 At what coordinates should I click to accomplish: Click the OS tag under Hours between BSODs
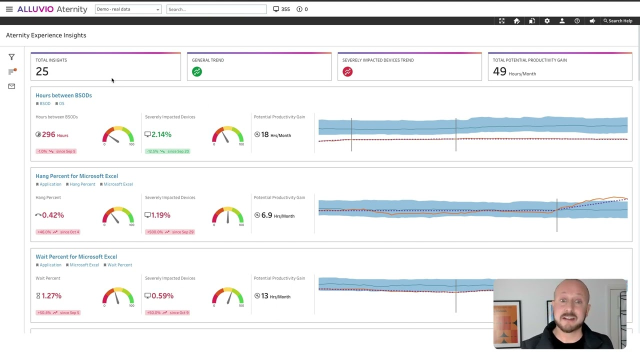tap(60, 104)
